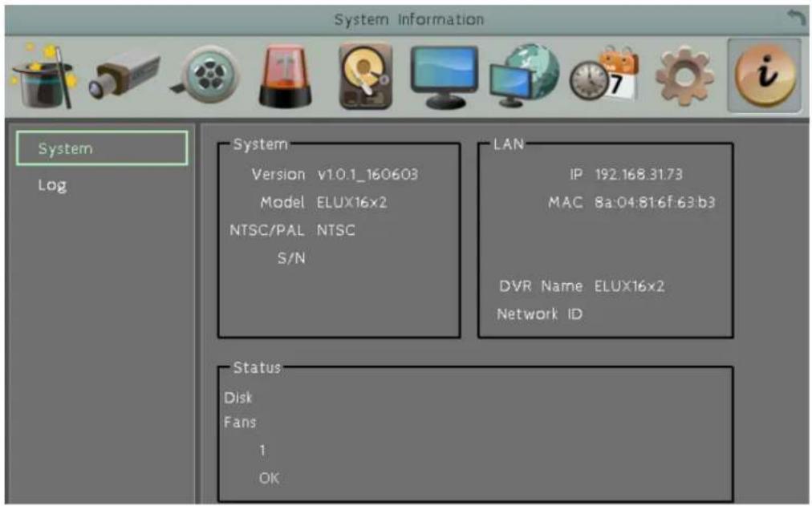Viewport: 812px width, 506px height.
Task: Open display settings monitor icon
Action: coord(444,76)
